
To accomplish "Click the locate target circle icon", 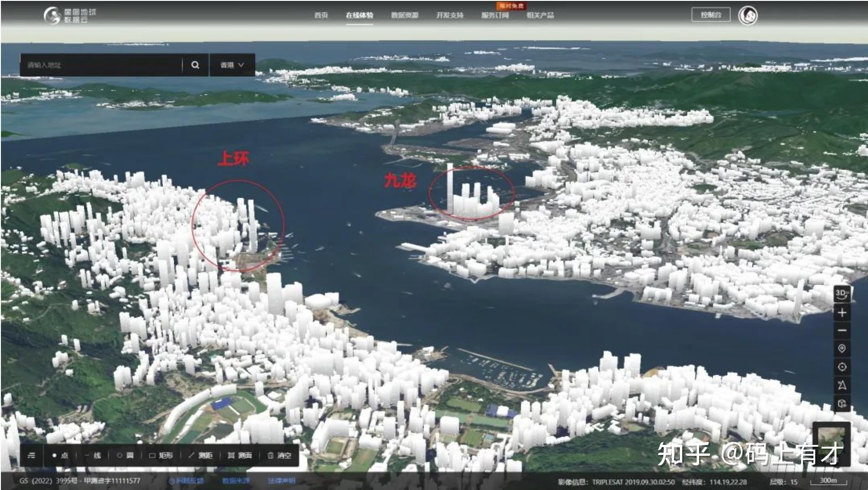I will pyautogui.click(x=842, y=367).
